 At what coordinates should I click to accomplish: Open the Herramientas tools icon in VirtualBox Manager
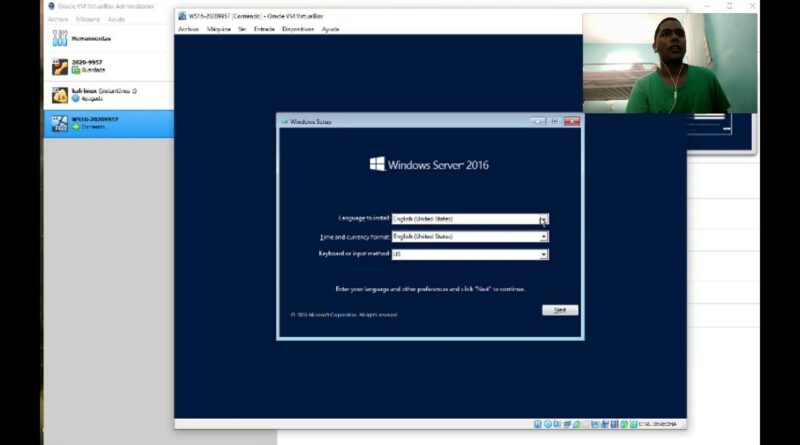pos(60,38)
